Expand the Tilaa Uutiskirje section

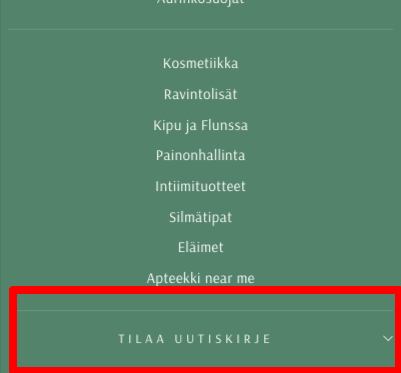[x=206, y=339]
